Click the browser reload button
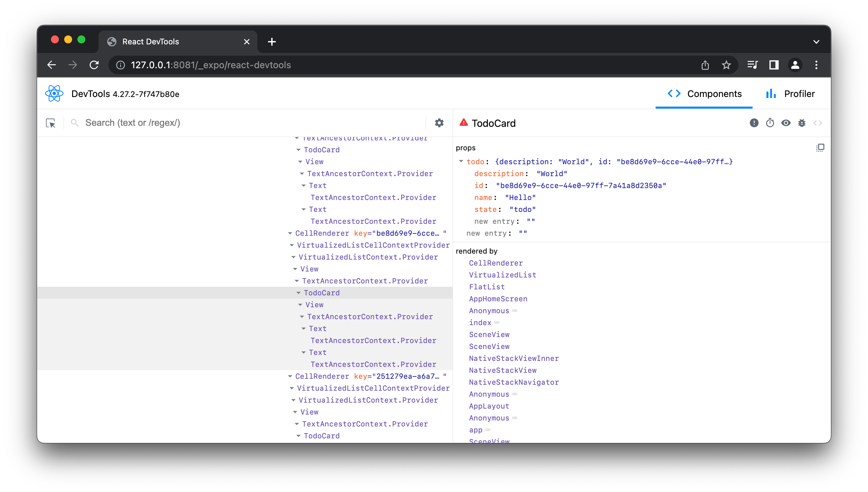 94,65
